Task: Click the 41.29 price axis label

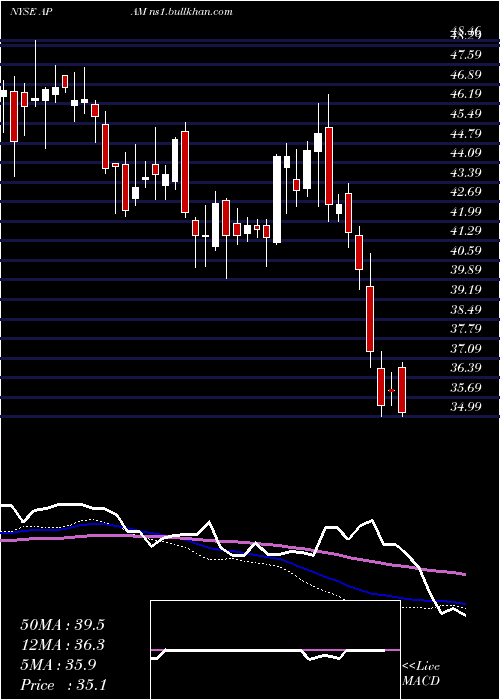Action: pyautogui.click(x=466, y=231)
